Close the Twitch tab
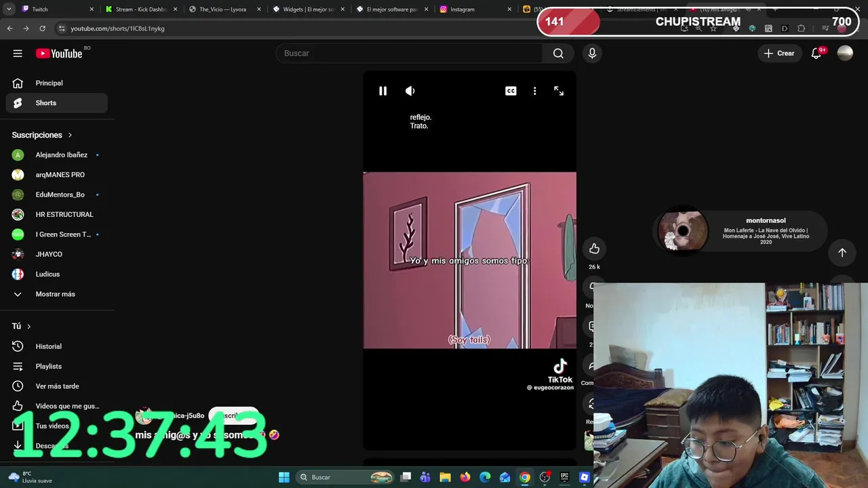Viewport: 868px width, 488px height. coord(92,9)
